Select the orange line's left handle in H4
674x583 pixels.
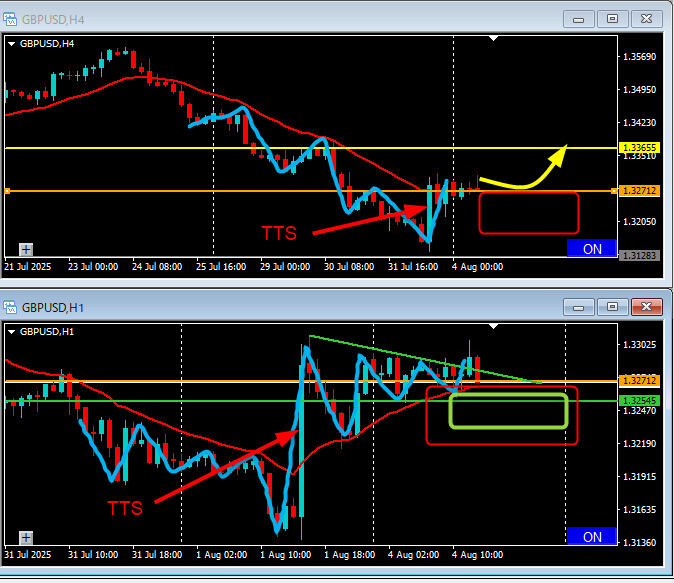[7, 191]
